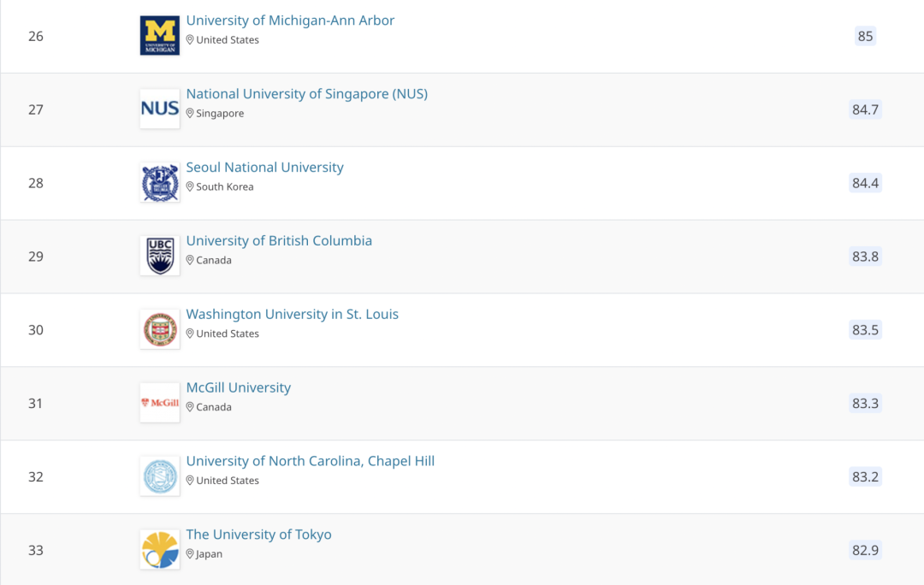Screen dimensions: 924x585
Task: Open the McGill University link
Action: (238, 388)
